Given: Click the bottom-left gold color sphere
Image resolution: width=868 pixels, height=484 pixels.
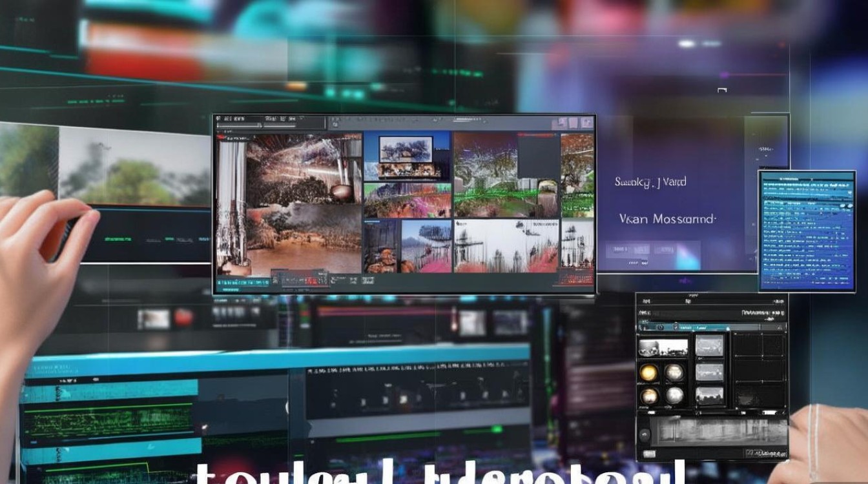Looking at the screenshot, I should [648, 396].
